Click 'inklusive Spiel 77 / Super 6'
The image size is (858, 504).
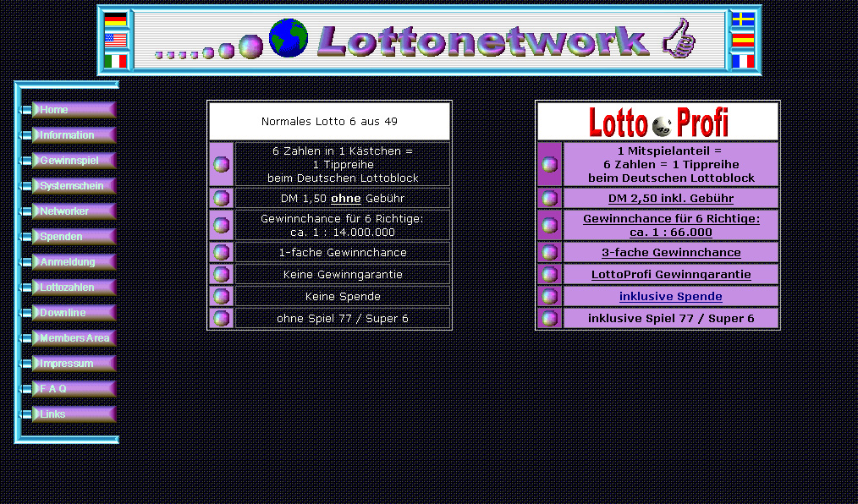(671, 318)
